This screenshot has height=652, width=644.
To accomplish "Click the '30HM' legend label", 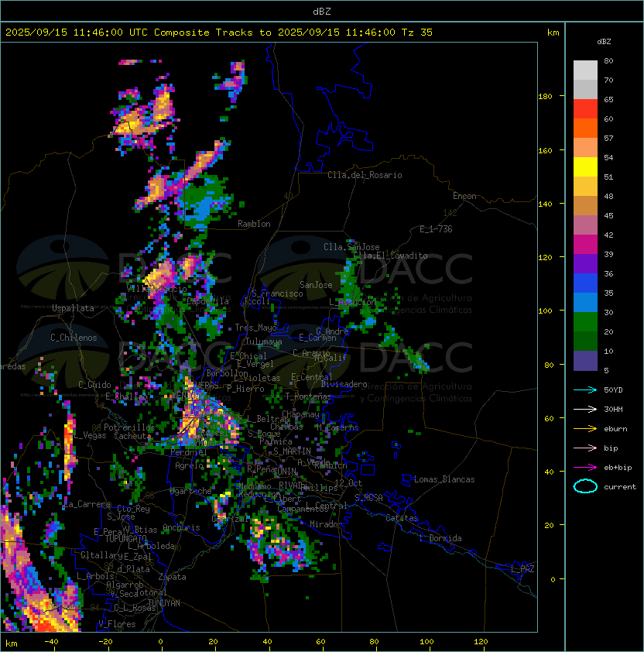I will [613, 410].
